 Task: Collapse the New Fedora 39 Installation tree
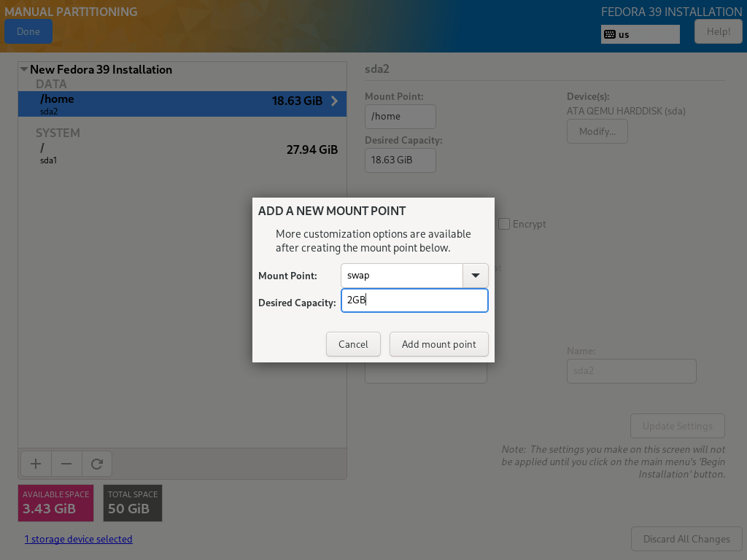(x=24, y=69)
